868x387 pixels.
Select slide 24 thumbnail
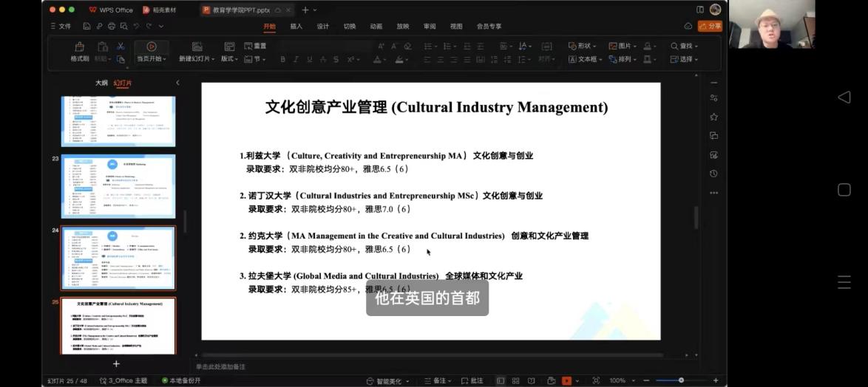click(x=118, y=258)
